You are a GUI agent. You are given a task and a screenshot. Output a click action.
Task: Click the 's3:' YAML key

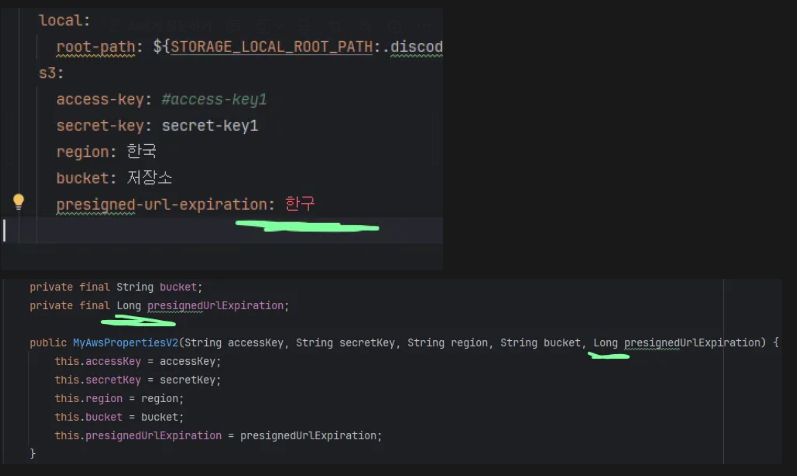tap(51, 73)
